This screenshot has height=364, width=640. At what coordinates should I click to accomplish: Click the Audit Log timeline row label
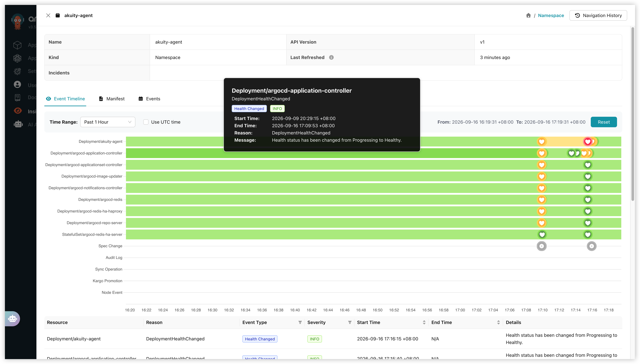(x=114, y=258)
